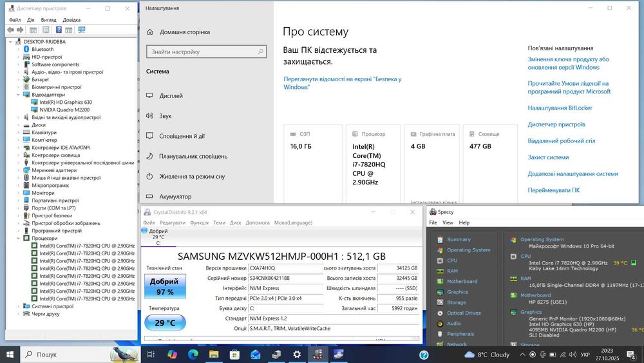Select Optical Drives in Speccy sidebar
Image resolution: width=644 pixels, height=363 pixels.
[x=463, y=313]
